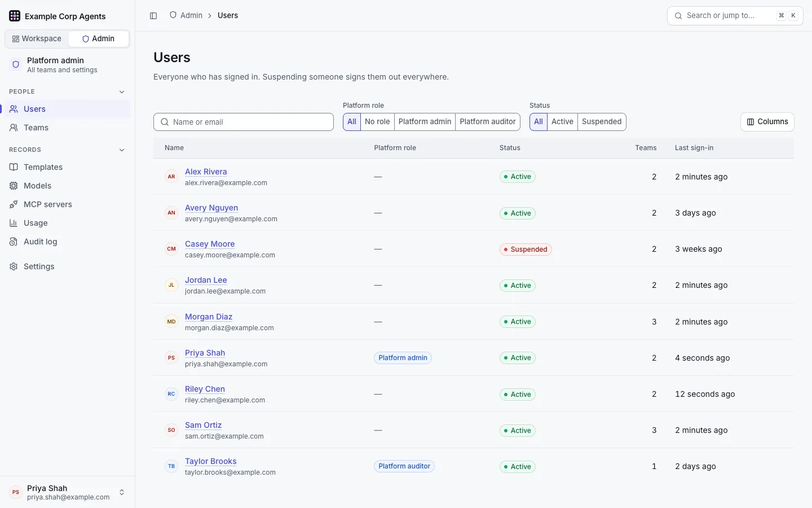Open Morgan Diaz's user profile link
Screen dimensions: 812x508
209,317
